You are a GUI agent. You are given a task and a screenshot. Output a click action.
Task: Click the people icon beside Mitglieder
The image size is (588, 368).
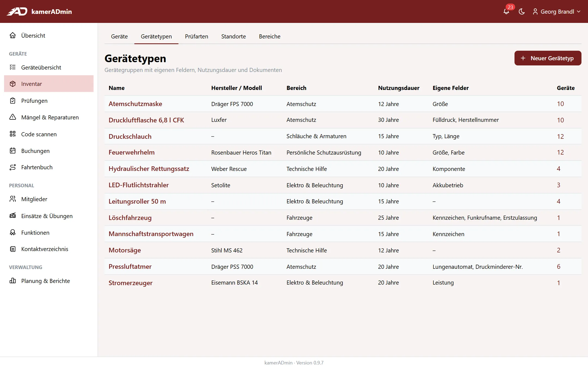tap(13, 199)
